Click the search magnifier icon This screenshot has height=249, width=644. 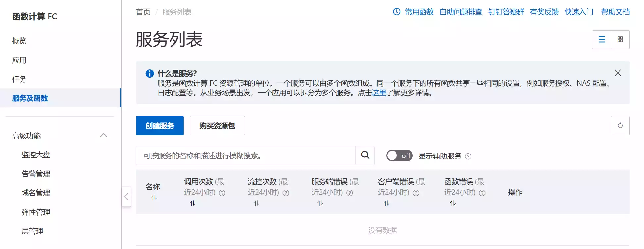(365, 155)
